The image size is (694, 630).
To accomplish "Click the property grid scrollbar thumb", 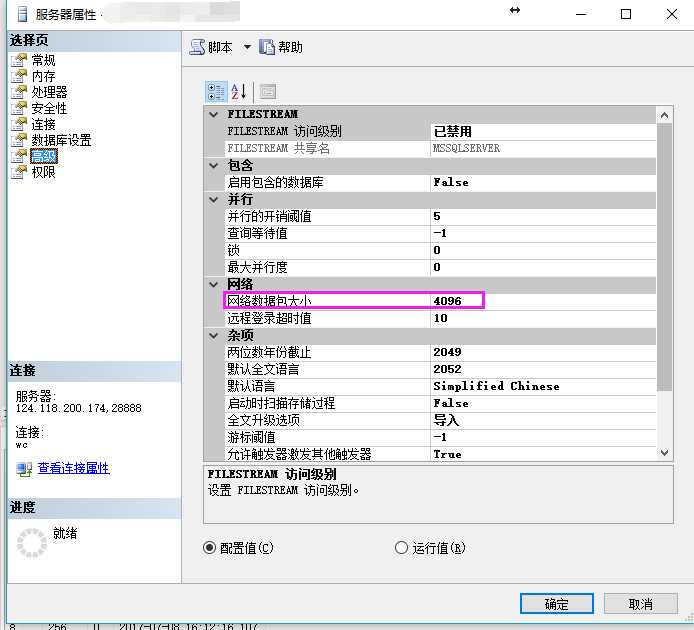I will [664, 257].
